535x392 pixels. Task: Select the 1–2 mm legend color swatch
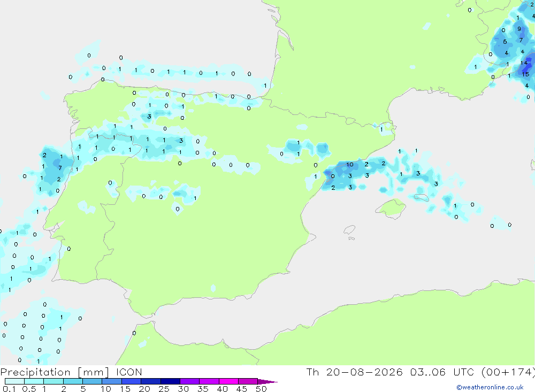pos(53,381)
